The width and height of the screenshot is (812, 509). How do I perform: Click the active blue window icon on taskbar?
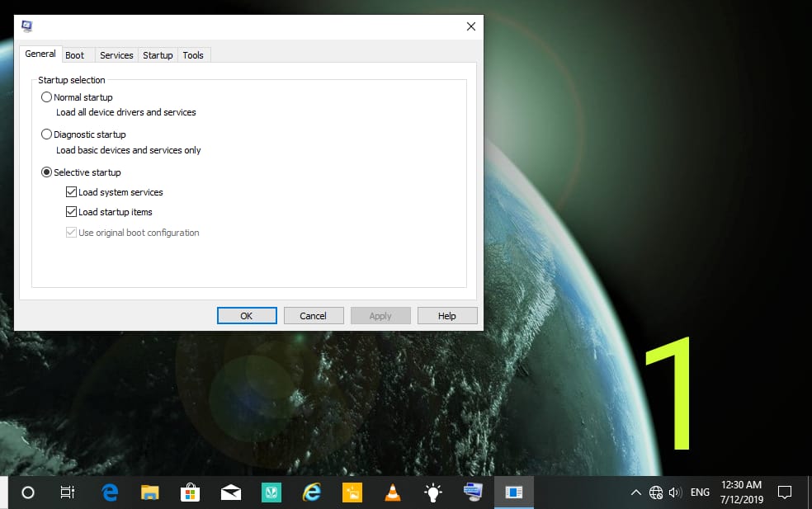(514, 493)
